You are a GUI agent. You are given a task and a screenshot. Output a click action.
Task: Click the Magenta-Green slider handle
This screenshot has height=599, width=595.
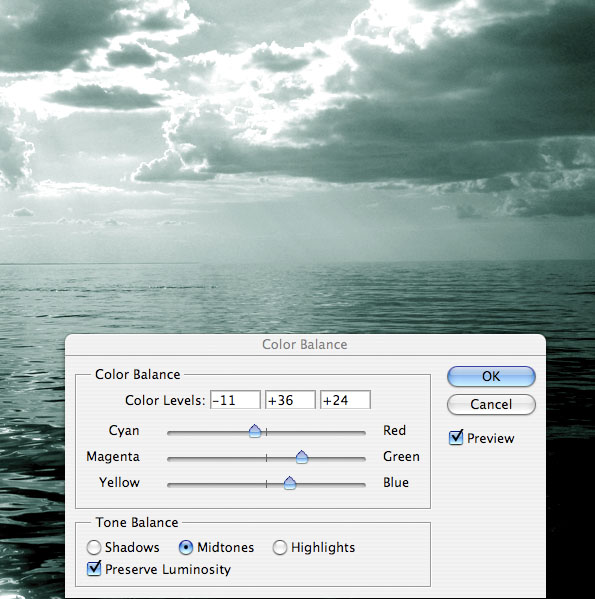tap(302, 457)
